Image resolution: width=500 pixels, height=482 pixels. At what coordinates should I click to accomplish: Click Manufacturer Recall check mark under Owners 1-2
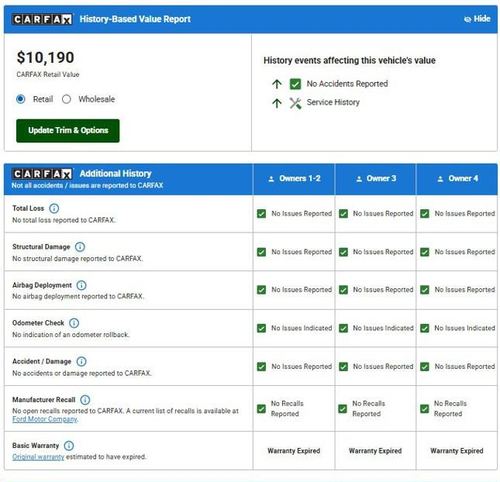(262, 409)
